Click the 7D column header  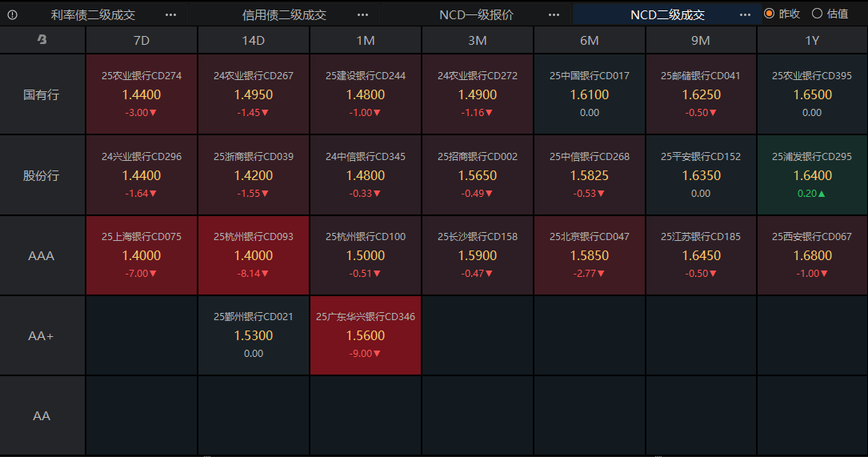pos(142,40)
